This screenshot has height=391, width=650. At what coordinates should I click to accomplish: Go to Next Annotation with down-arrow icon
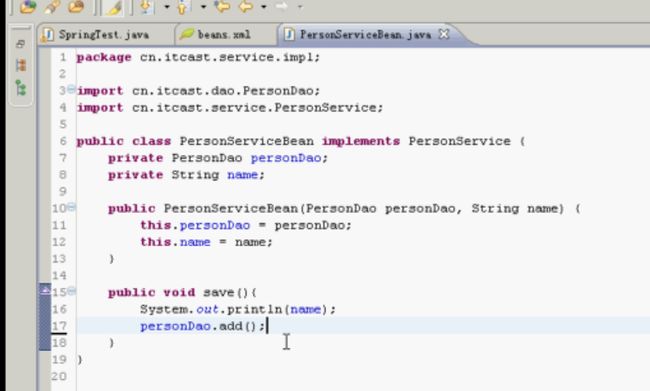(x=146, y=6)
